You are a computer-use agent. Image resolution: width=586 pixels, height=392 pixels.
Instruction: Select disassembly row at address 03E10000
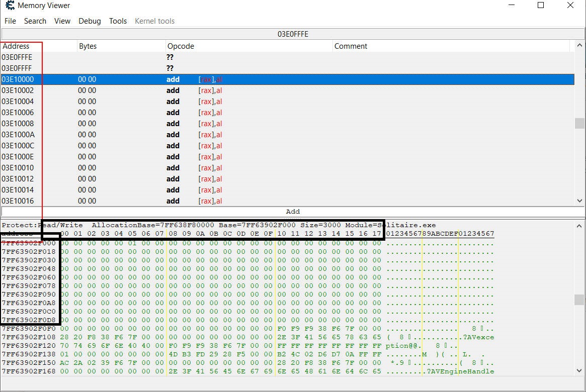18,79
